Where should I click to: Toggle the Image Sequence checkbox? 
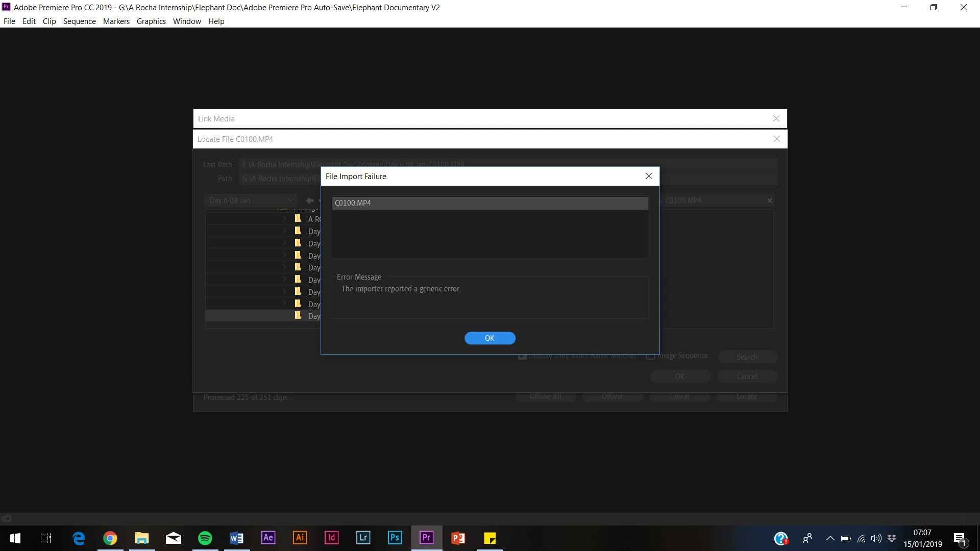pyautogui.click(x=650, y=356)
